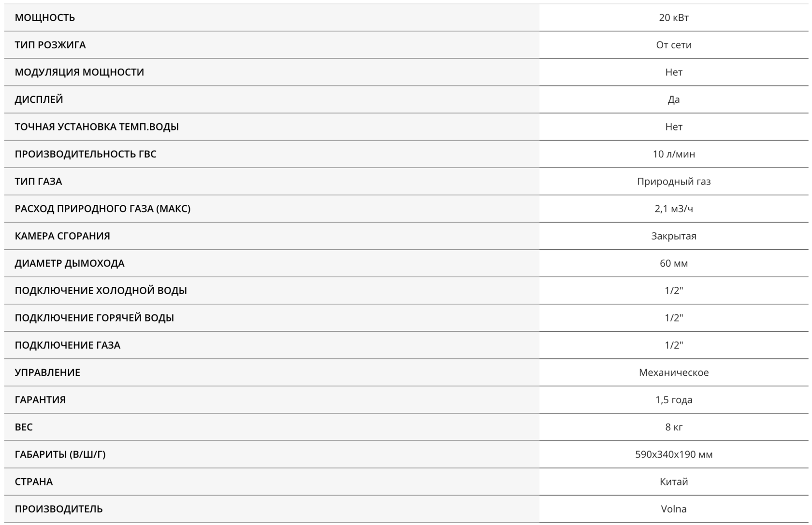This screenshot has width=812, height=525.
Task: Click the Китай country value
Action: [673, 482]
